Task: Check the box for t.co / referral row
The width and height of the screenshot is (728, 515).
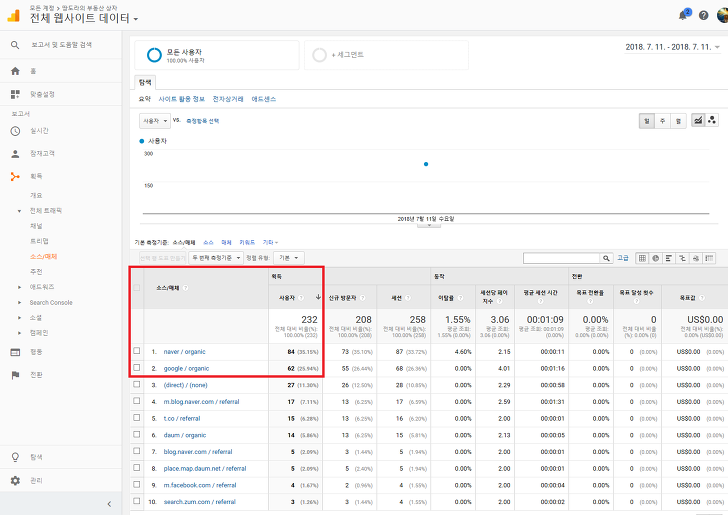Action: point(136,418)
